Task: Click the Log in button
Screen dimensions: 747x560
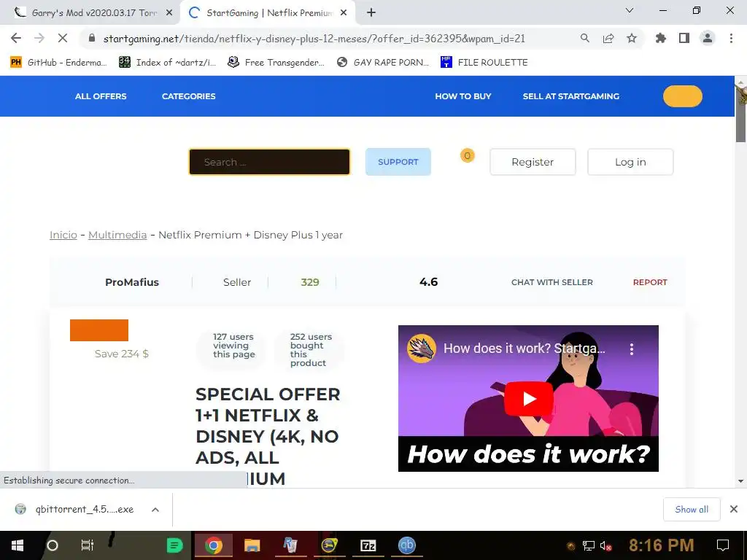Action: click(630, 162)
